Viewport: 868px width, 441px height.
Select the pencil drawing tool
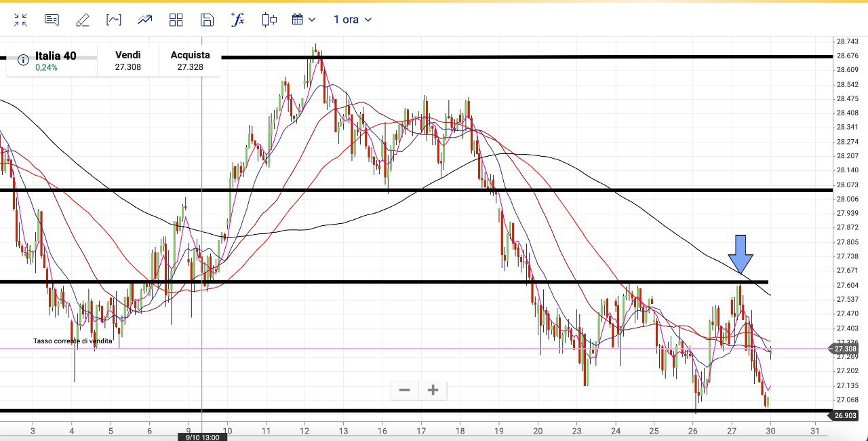tap(83, 20)
